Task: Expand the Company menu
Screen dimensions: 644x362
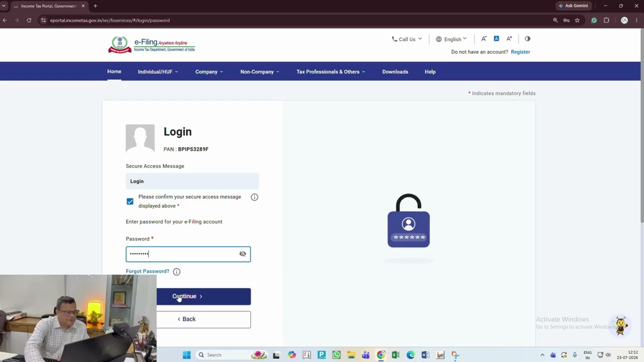Action: click(x=209, y=72)
